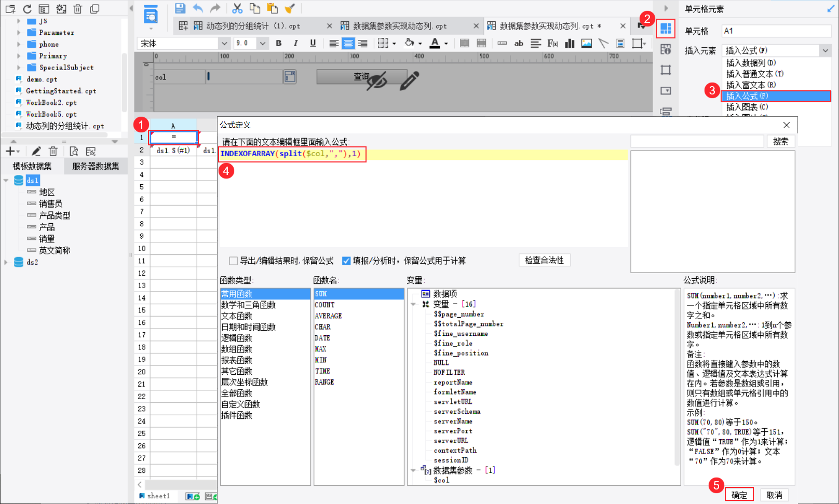Select demo.cpt in the file tree
The image size is (839, 504).
click(x=42, y=79)
